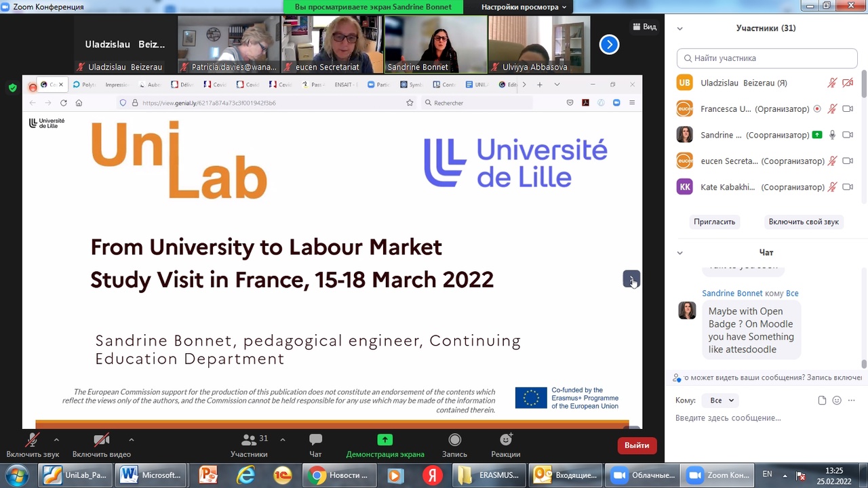The image size is (868, 488).
Task: Toggle the Участники panel in the Zoom toolbar
Action: coord(249,445)
